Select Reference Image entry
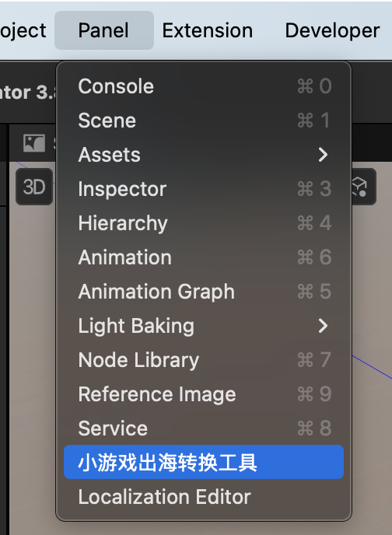Image resolution: width=392 pixels, height=535 pixels. pyautogui.click(x=204, y=393)
